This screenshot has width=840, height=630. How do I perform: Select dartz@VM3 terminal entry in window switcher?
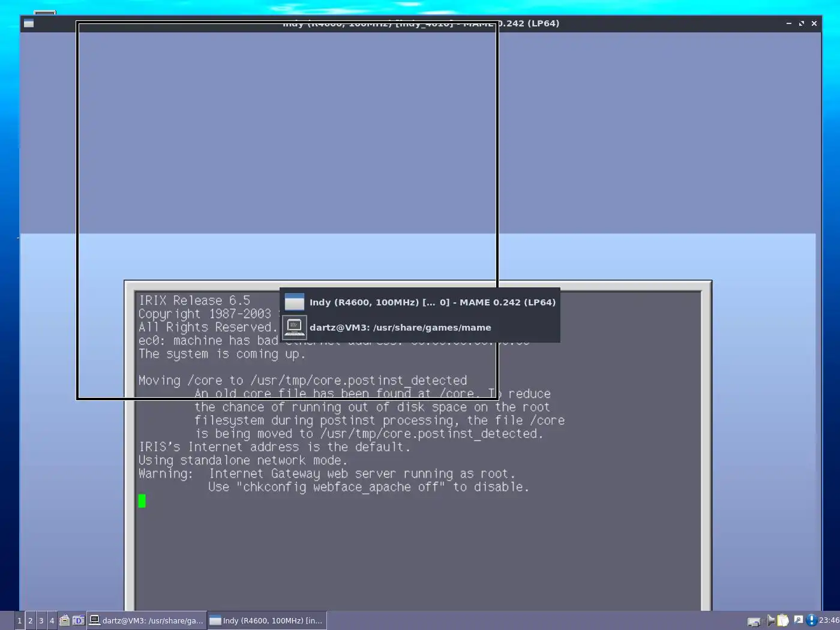point(420,328)
